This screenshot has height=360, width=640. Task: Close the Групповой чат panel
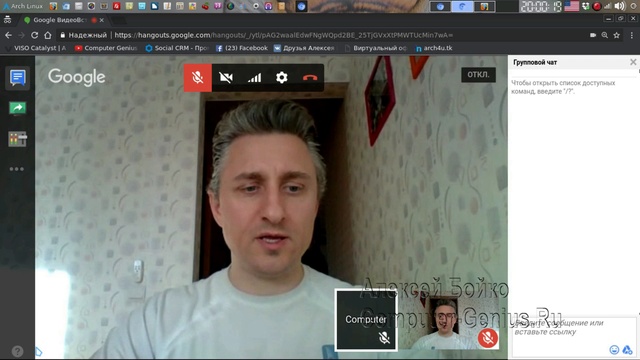point(633,62)
